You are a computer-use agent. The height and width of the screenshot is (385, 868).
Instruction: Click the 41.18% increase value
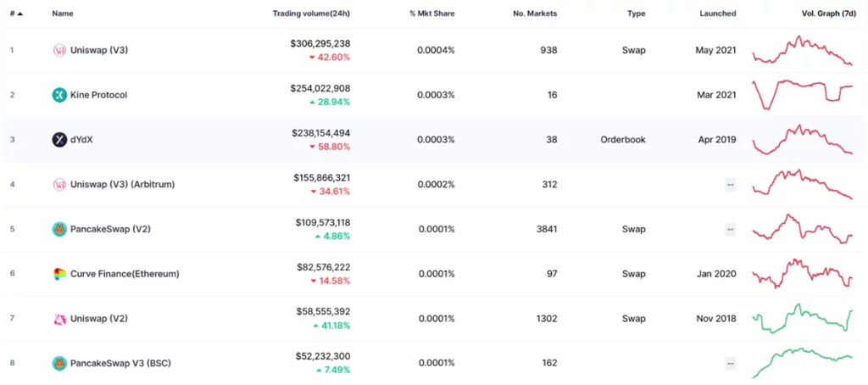coord(332,326)
